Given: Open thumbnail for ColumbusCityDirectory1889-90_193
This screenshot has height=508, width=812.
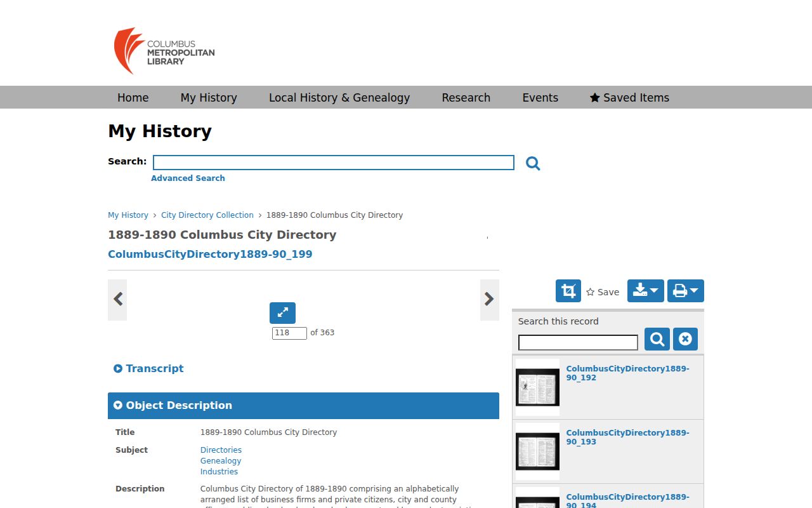Looking at the screenshot, I should click(537, 451).
